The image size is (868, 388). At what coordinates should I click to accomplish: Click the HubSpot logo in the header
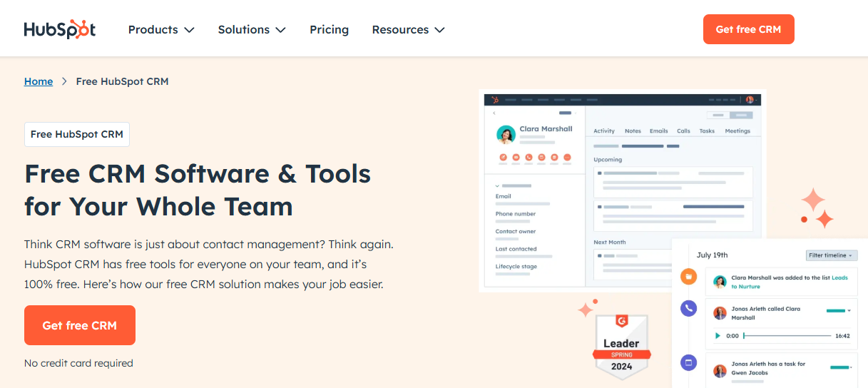[x=60, y=29]
